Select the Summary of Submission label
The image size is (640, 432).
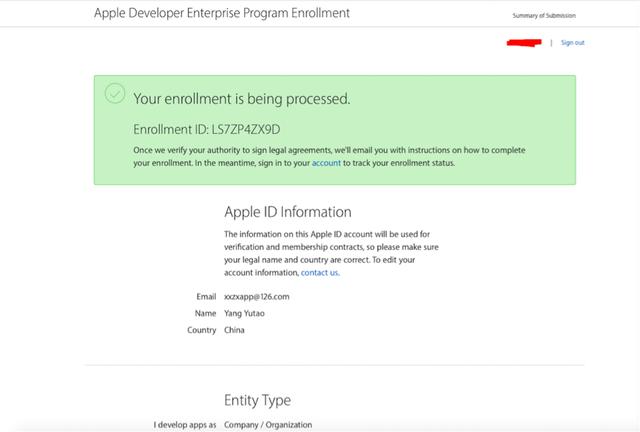coord(544,16)
